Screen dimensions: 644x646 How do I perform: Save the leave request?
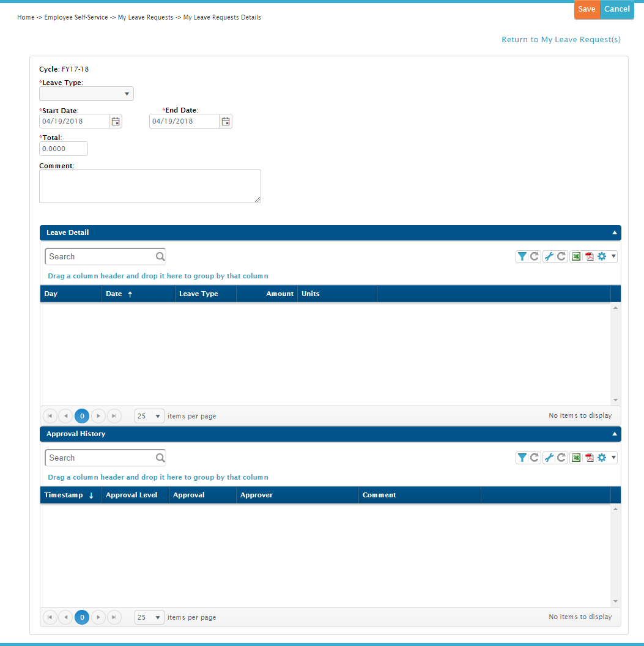pyautogui.click(x=587, y=9)
